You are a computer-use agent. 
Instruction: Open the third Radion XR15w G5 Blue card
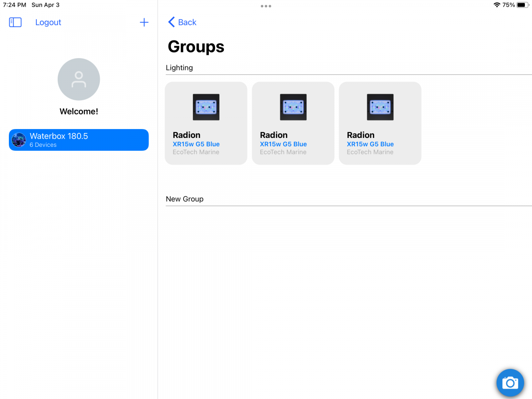380,123
